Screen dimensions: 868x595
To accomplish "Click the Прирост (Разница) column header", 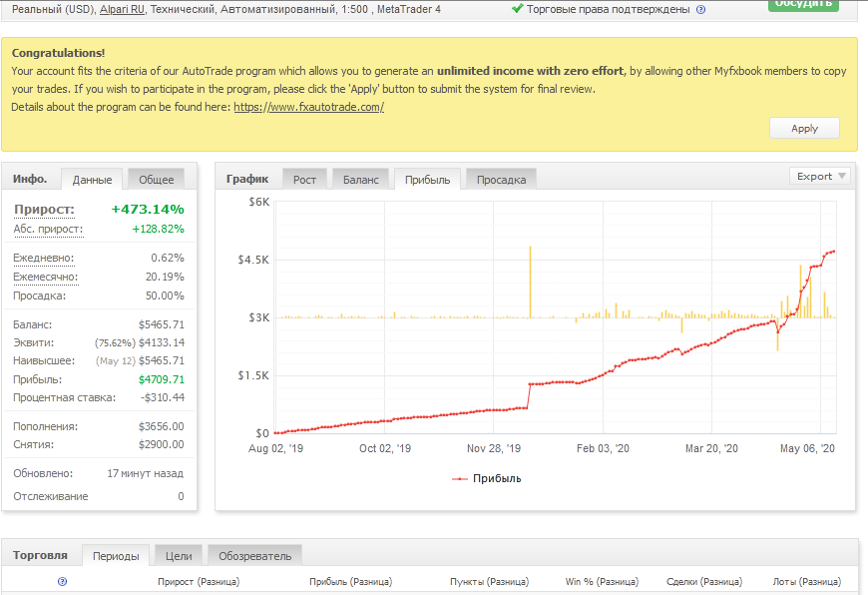I will 199,582.
